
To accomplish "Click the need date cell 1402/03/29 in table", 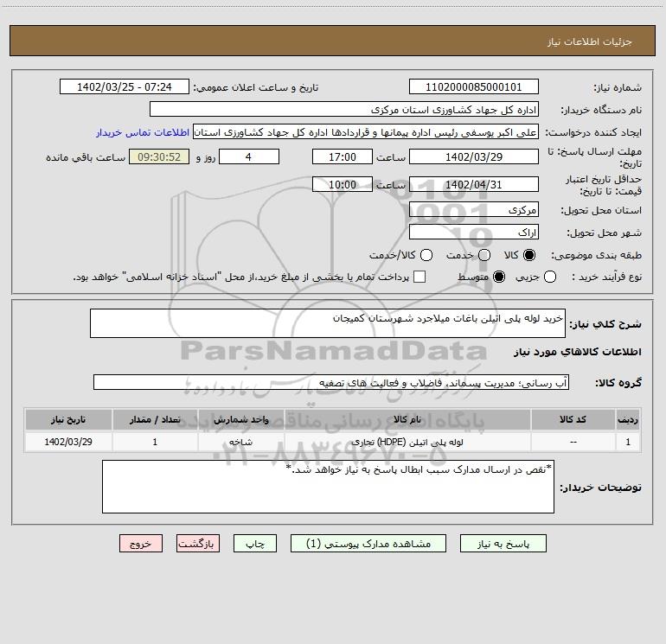I will pyautogui.click(x=68, y=442).
